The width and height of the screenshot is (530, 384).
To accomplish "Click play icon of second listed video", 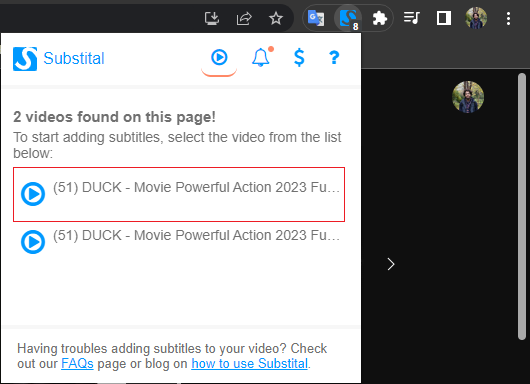I will (x=33, y=242).
